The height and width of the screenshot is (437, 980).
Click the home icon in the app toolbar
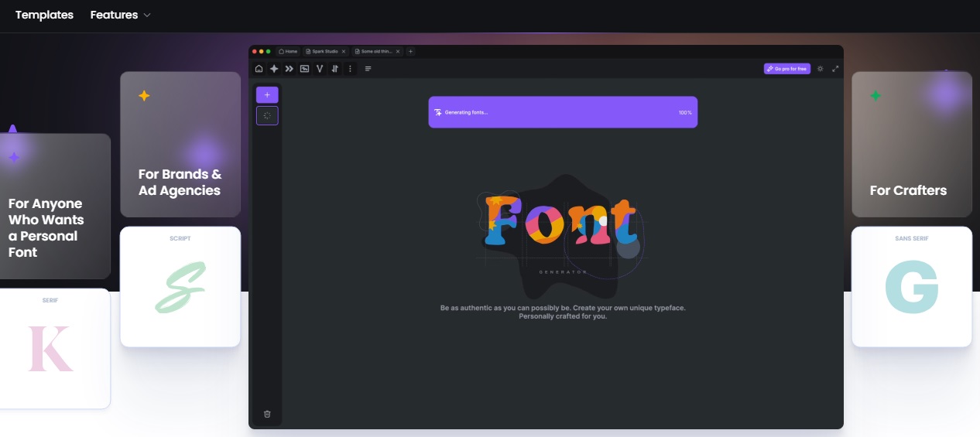coord(259,69)
